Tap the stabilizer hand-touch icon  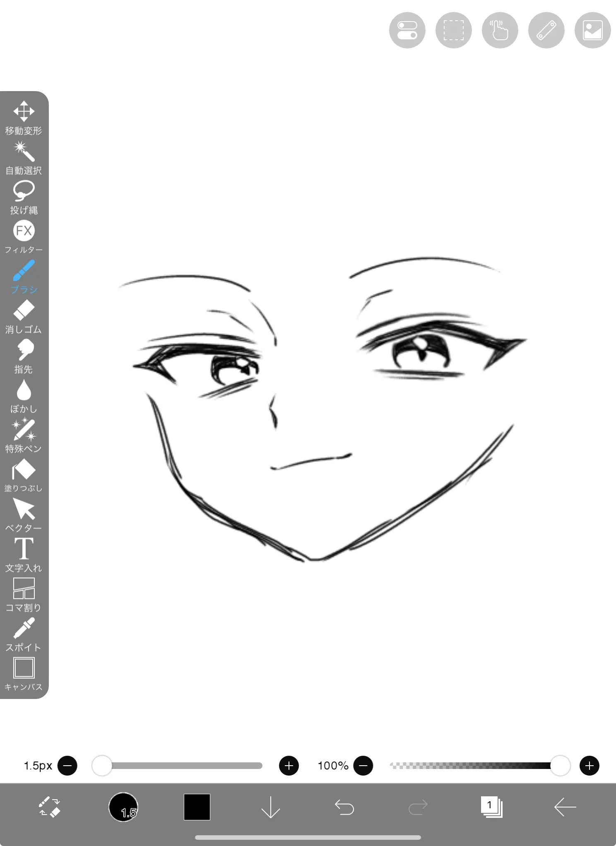click(x=500, y=30)
